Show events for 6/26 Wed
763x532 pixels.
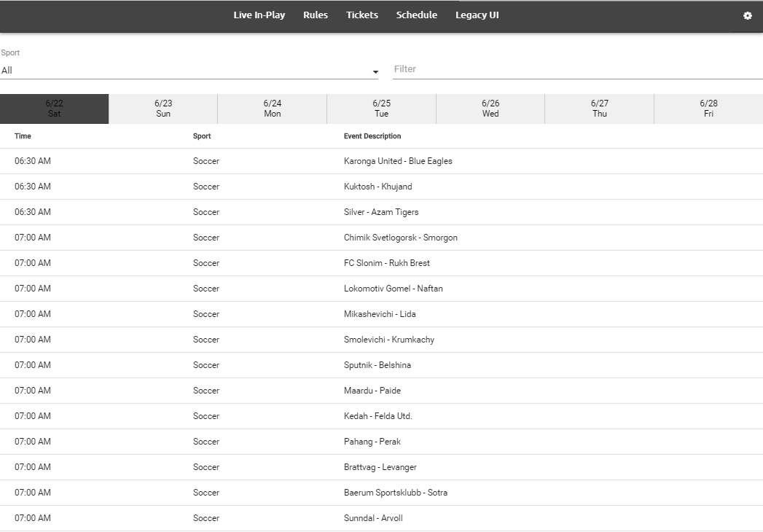(490, 109)
